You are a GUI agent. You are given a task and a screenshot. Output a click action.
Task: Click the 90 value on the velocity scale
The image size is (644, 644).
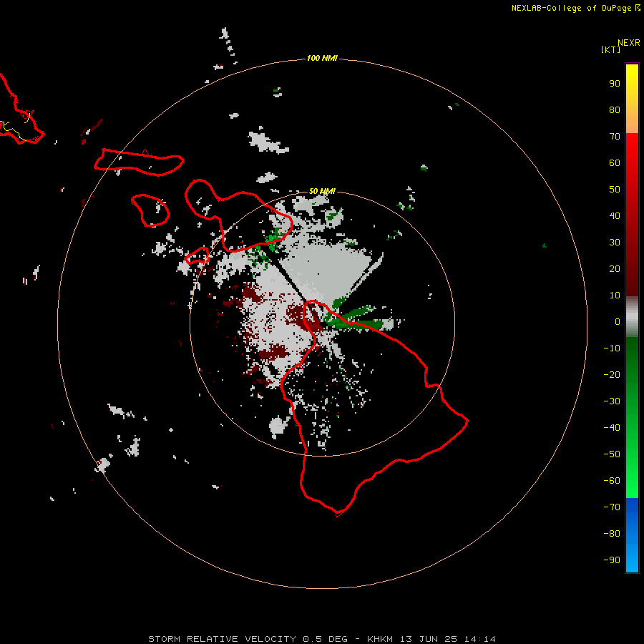615,84
